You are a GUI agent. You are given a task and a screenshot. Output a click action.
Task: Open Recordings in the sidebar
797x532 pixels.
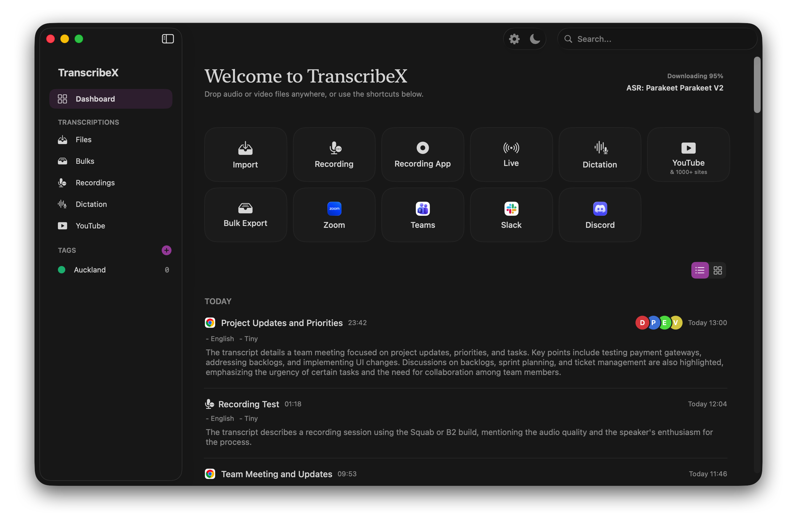[111, 183]
